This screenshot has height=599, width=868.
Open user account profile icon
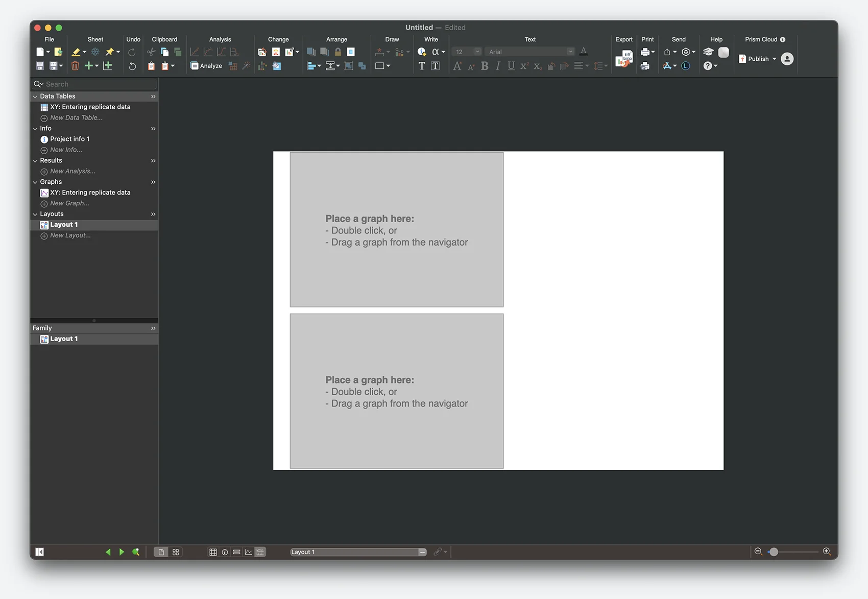click(x=787, y=59)
